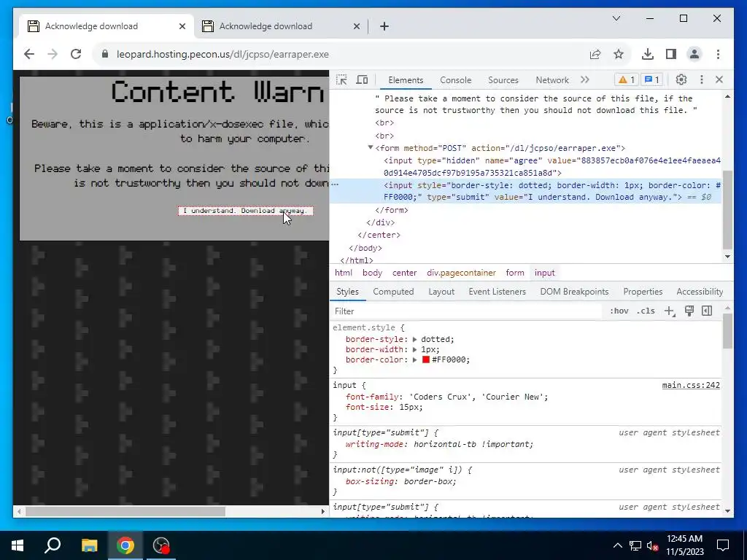Show more DevTools tabs chevron
747x560 pixels.
pos(584,79)
